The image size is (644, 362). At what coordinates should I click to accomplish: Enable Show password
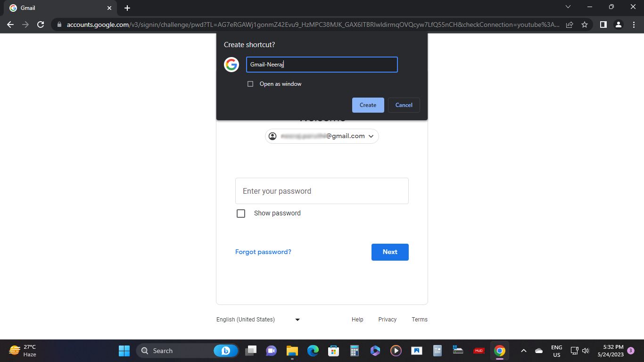click(x=241, y=213)
